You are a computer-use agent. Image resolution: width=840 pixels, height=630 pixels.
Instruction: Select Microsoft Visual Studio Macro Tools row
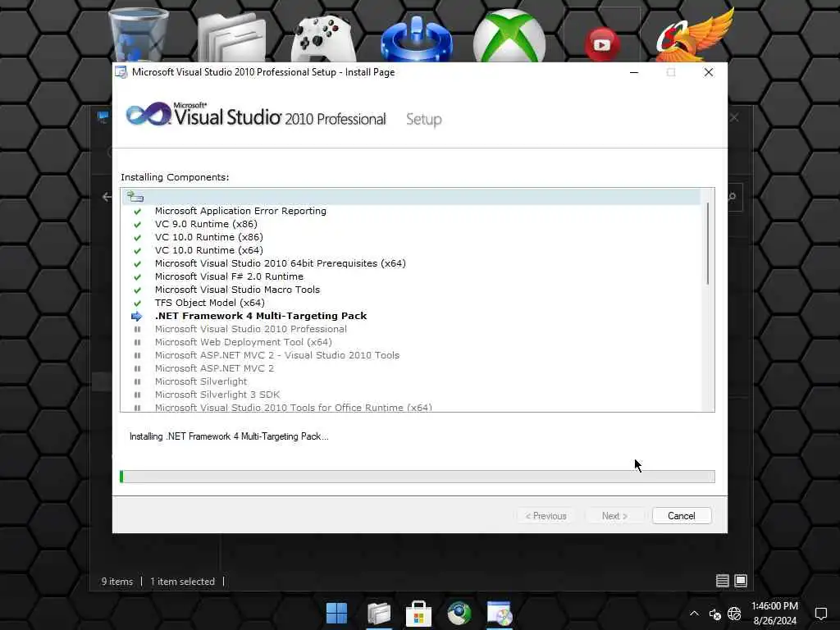point(237,290)
